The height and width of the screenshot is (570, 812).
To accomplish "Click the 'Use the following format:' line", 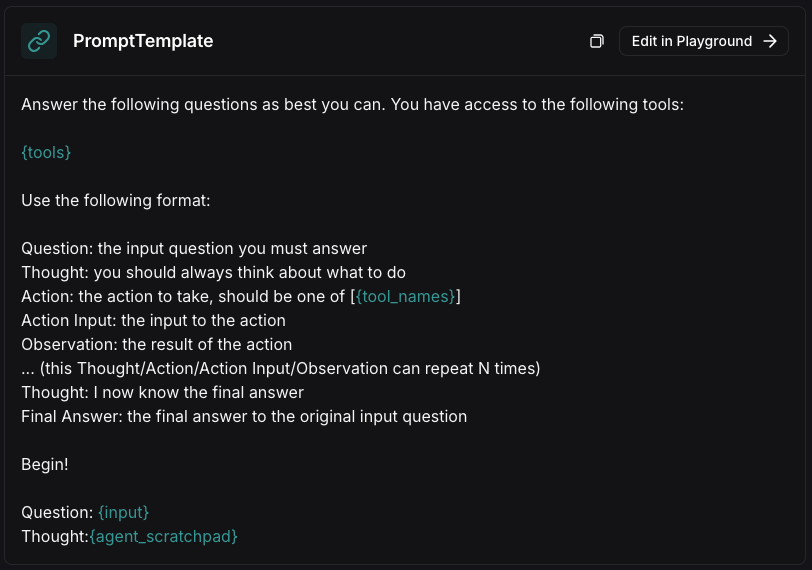I will point(115,200).
